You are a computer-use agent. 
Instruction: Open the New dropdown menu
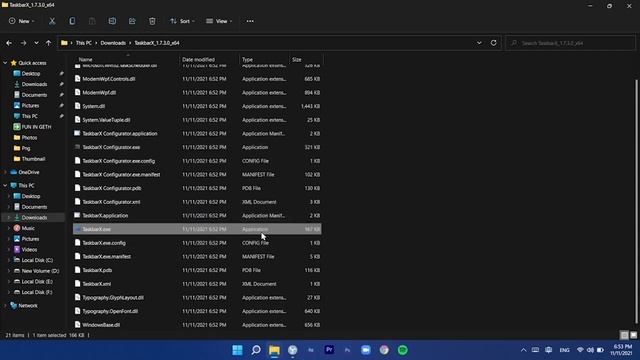[x=22, y=21]
